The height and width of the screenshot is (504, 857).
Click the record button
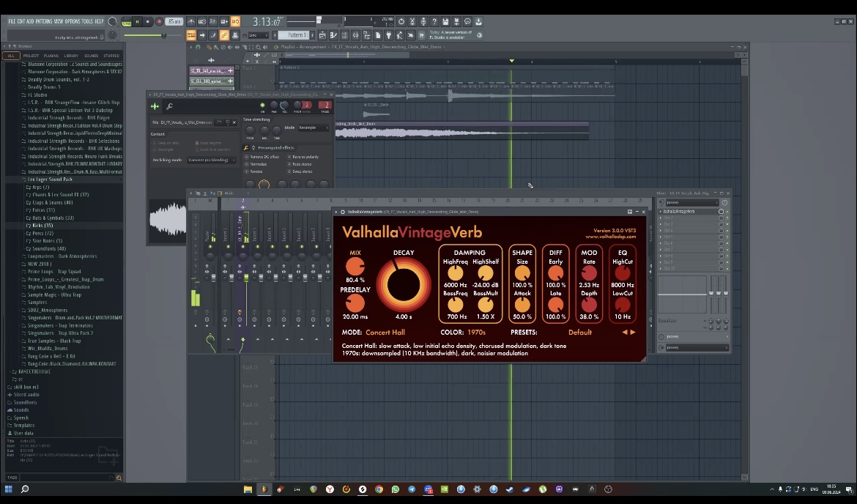pyautogui.click(x=159, y=21)
